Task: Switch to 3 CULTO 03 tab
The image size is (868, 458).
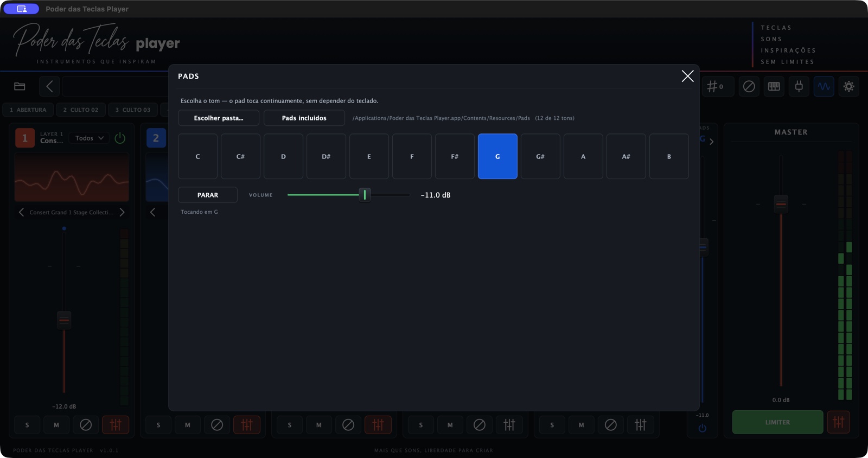Action: (133, 110)
